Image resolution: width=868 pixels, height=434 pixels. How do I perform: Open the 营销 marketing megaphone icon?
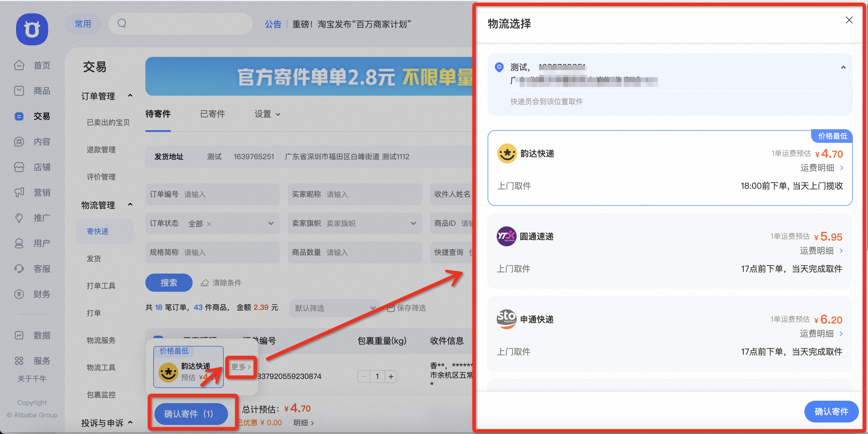click(19, 192)
